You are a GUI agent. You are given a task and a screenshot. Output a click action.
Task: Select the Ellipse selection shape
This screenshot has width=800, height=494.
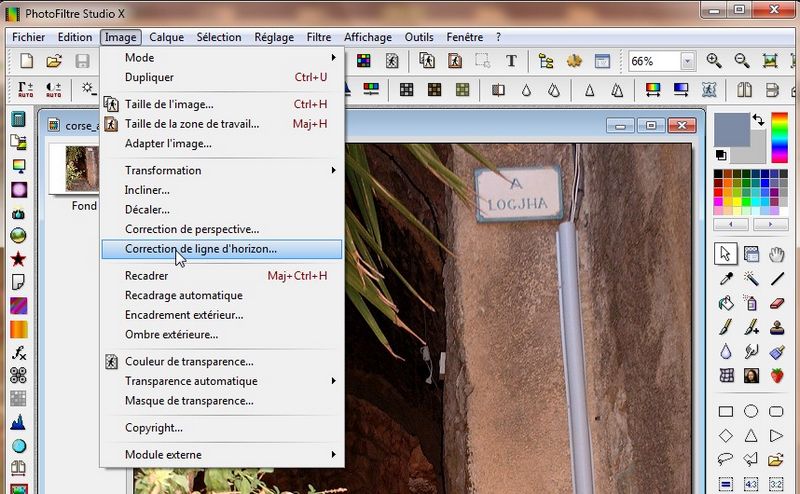(751, 411)
